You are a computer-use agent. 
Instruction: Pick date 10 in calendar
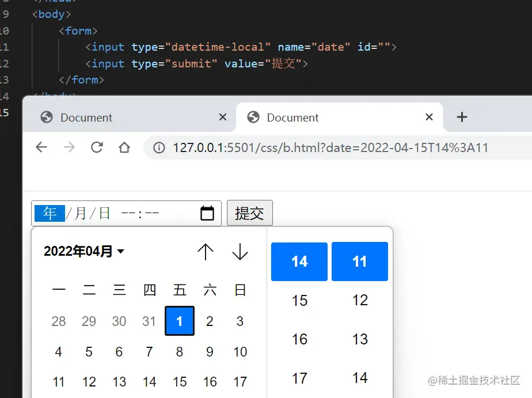[x=240, y=351]
